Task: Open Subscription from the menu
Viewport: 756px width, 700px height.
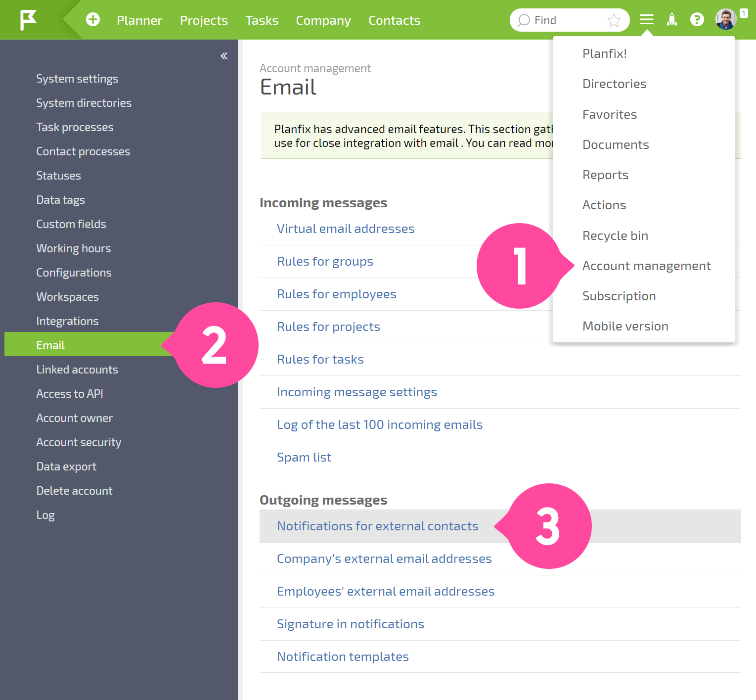Action: [619, 296]
